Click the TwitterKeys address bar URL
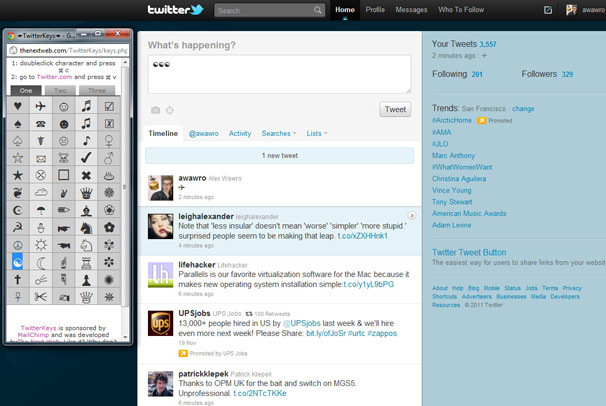Screen dimensions: 606x406 pos(73,50)
